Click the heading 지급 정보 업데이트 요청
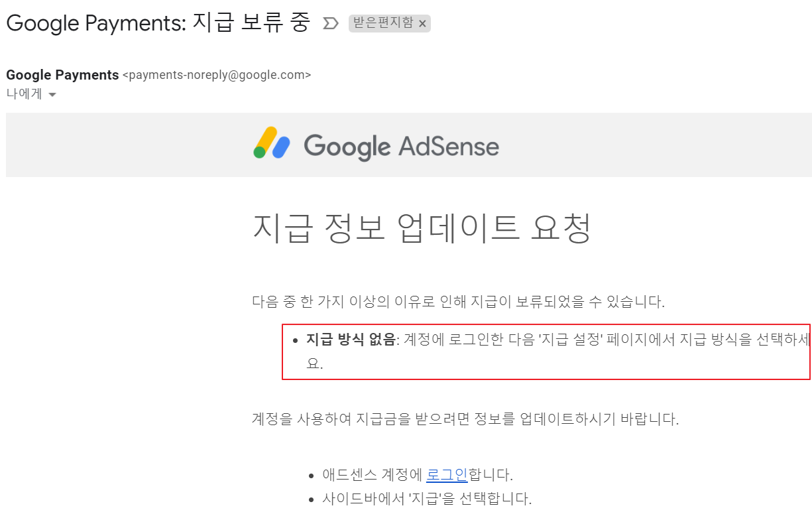812x522 pixels. [x=422, y=229]
